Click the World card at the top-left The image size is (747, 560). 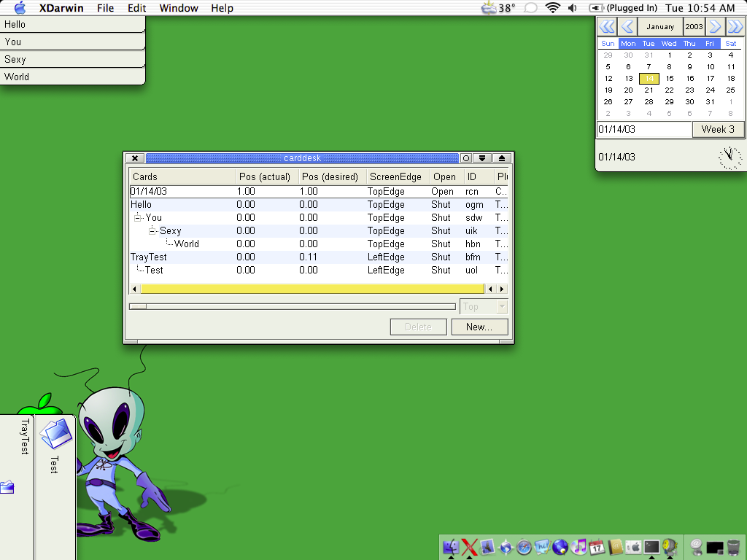click(x=72, y=77)
